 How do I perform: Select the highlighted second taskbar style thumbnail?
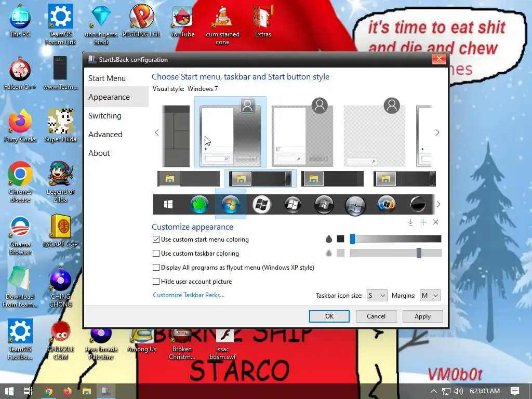(260, 179)
